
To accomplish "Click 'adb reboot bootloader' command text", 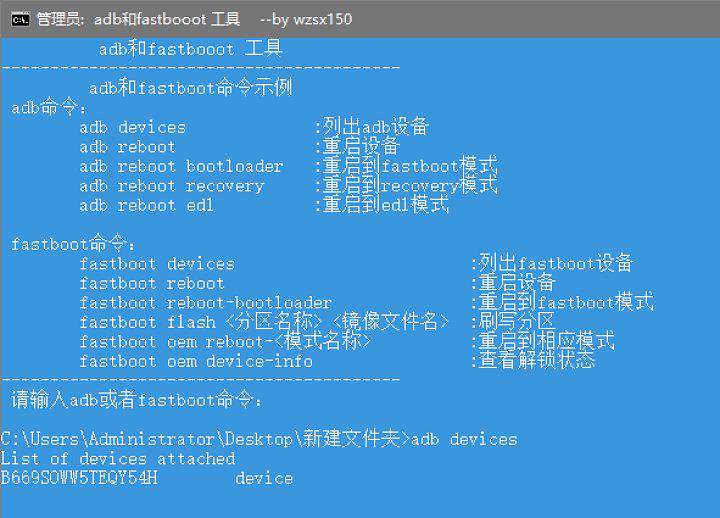I will pos(181,166).
